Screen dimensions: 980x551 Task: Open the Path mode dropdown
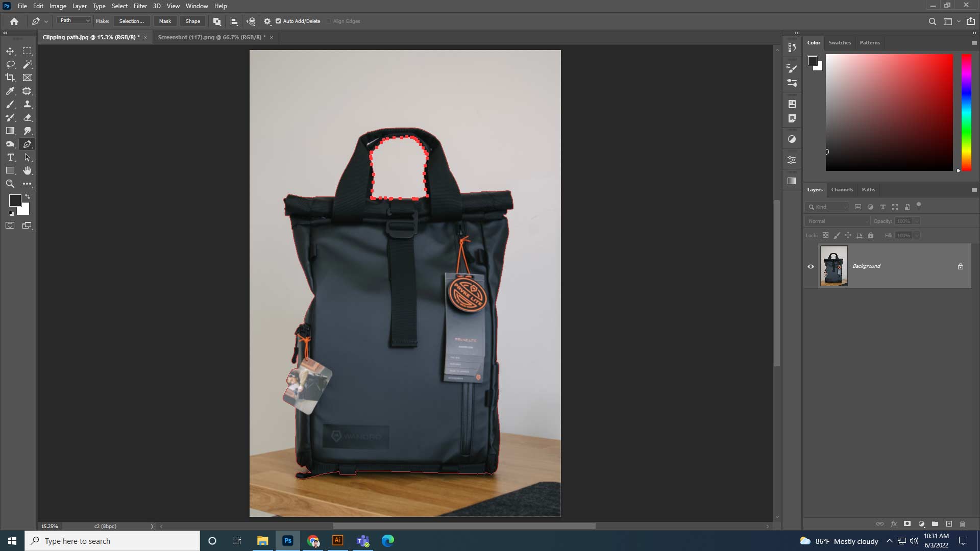tap(73, 20)
